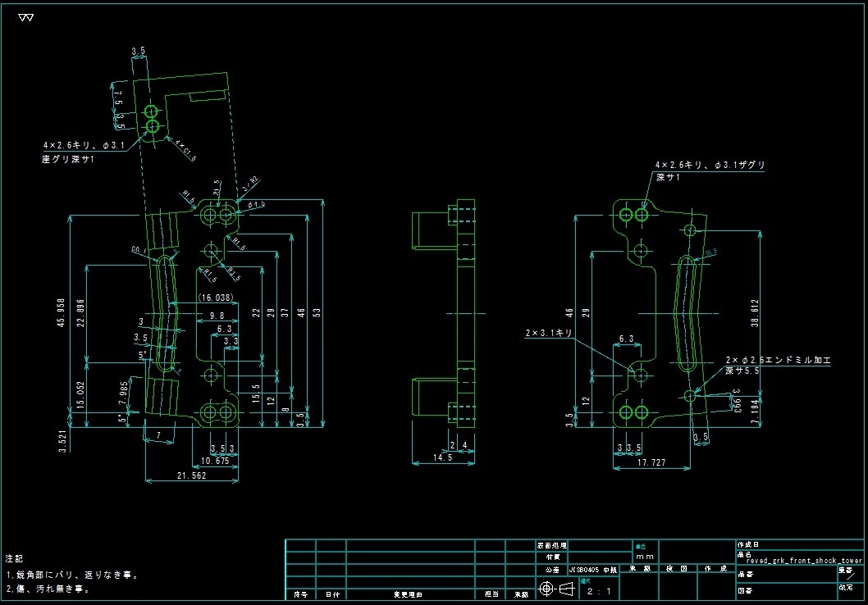This screenshot has height=605, width=868.
Task: Click the 深サ5.5 depth note
Action: click(742, 371)
